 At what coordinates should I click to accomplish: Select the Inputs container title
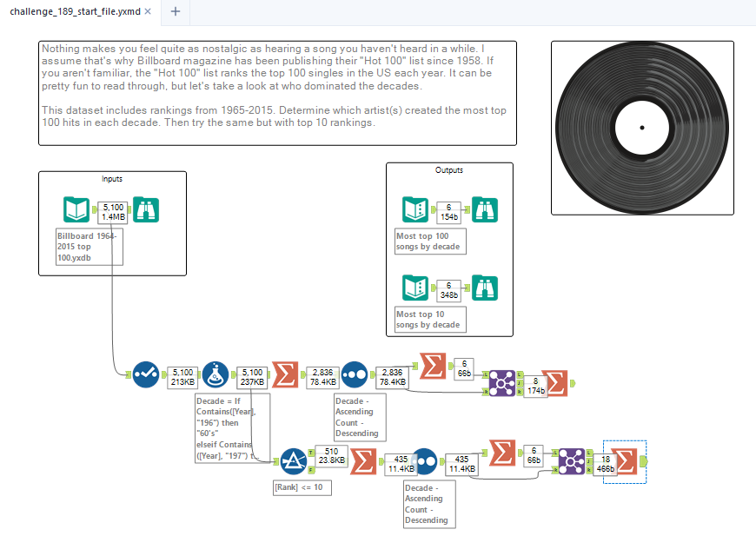(x=112, y=179)
